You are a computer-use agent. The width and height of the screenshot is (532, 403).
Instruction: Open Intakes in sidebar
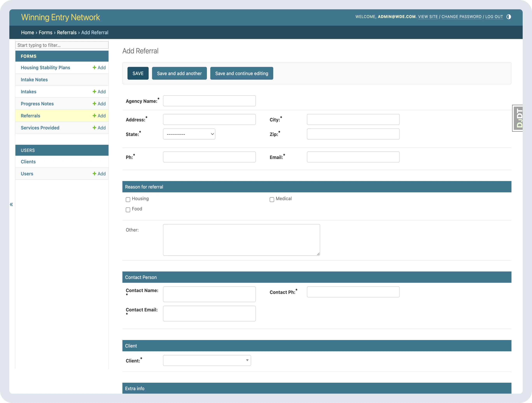pyautogui.click(x=29, y=92)
